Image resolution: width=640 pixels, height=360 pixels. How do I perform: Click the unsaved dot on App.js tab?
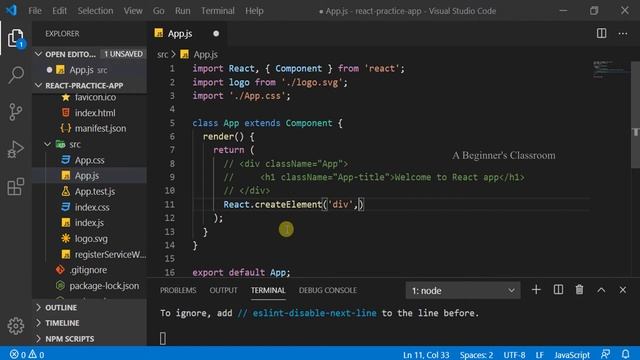tap(216, 33)
